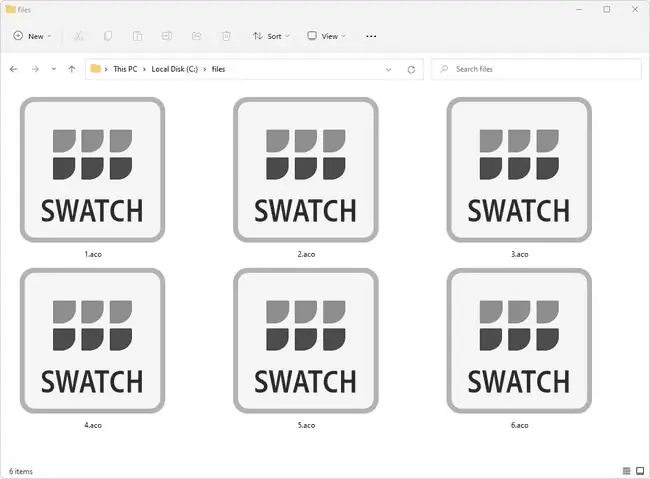Select the 4.aco swatch file icon
The width and height of the screenshot is (650, 479).
point(92,340)
